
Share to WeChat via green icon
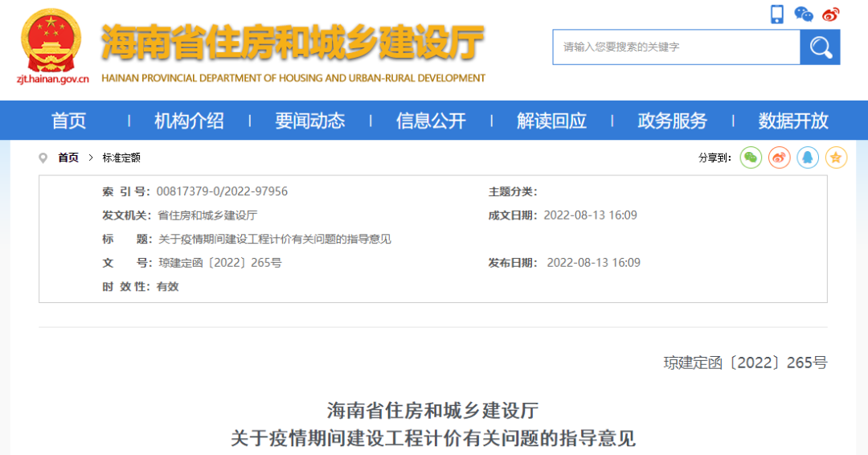751,158
